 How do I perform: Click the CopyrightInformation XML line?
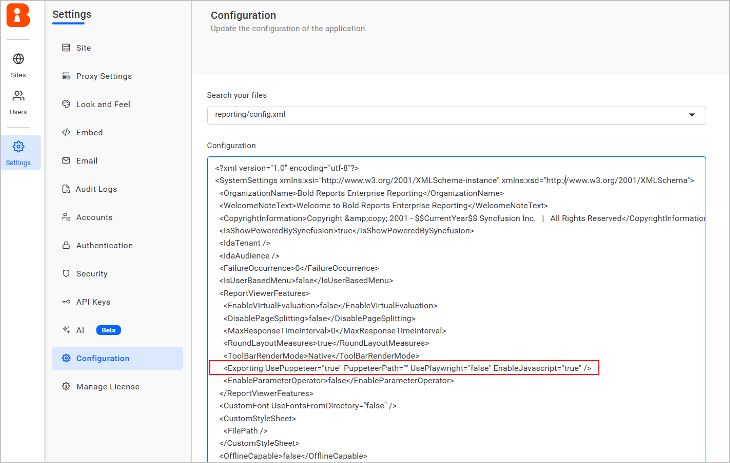point(462,218)
